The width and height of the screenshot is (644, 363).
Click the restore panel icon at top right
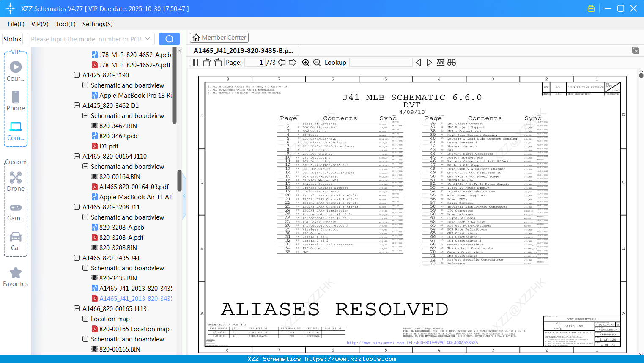point(635,50)
